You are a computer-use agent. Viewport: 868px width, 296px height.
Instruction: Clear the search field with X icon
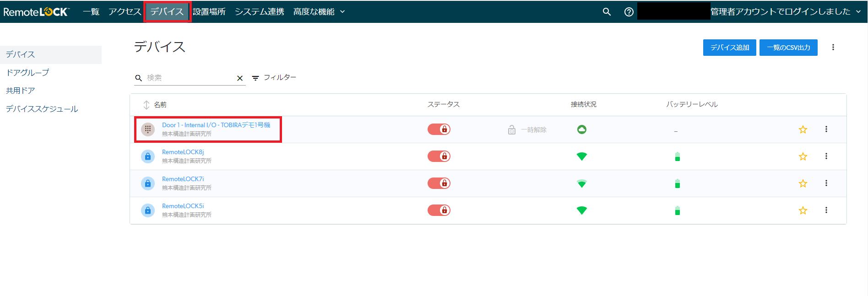240,78
